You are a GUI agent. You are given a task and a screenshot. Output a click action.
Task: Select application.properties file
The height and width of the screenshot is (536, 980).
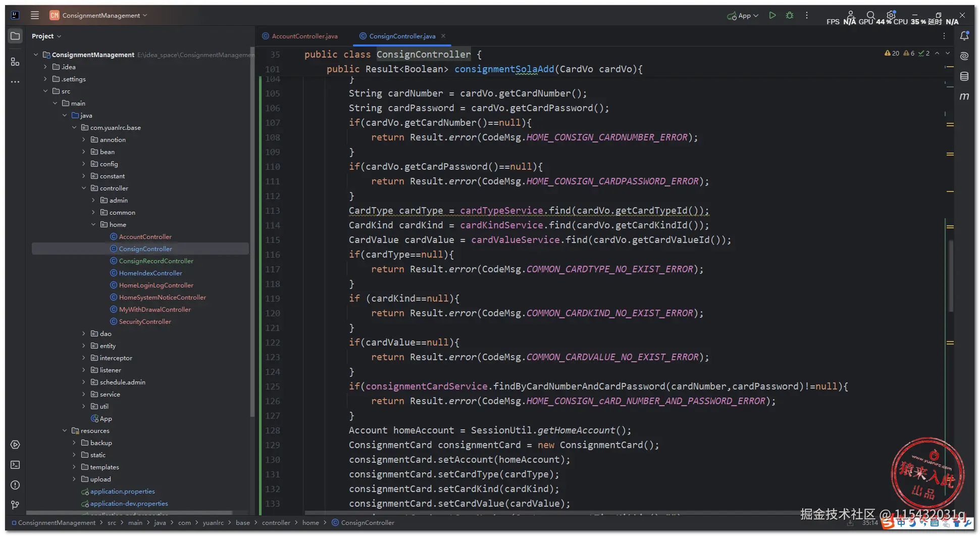coord(123,491)
